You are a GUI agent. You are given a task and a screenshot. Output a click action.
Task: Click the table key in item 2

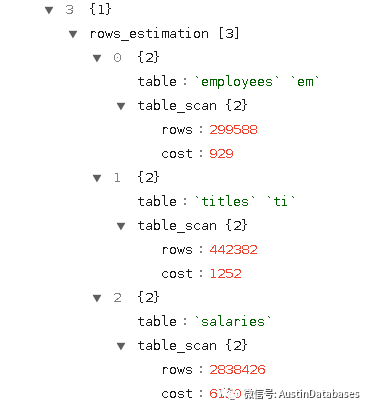(157, 321)
